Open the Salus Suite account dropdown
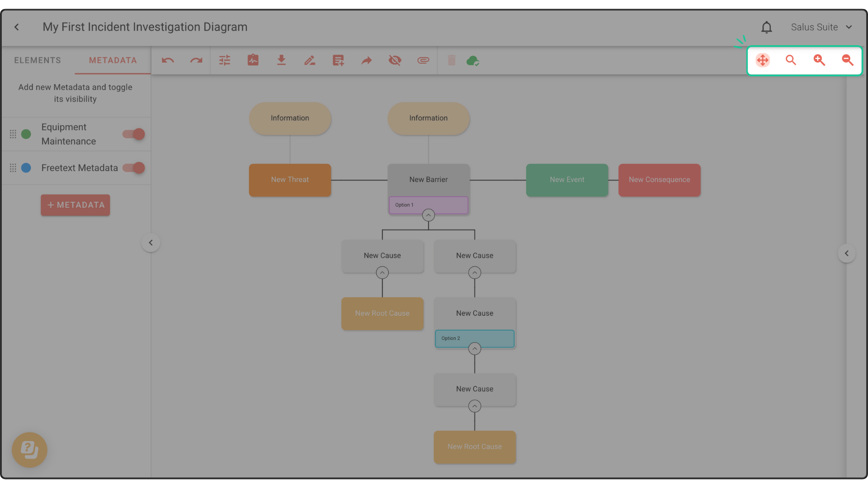 coord(821,27)
